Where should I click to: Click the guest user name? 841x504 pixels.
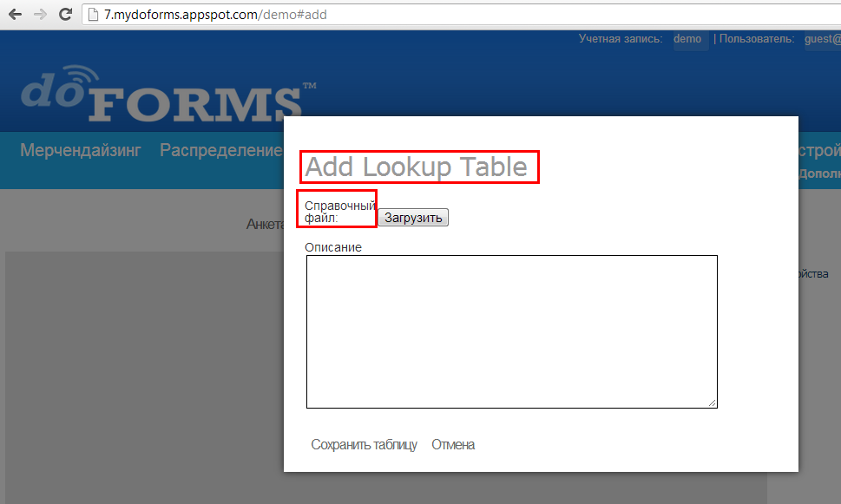point(822,39)
